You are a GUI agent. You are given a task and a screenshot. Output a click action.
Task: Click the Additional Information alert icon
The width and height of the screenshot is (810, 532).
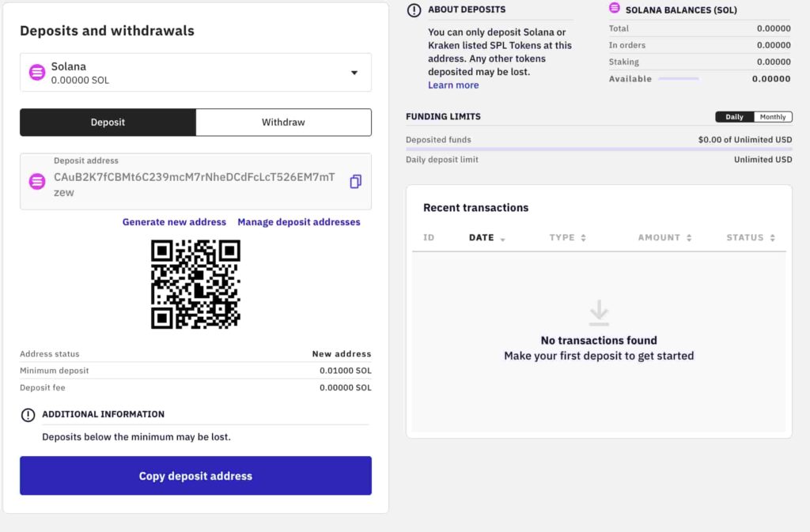coord(28,413)
